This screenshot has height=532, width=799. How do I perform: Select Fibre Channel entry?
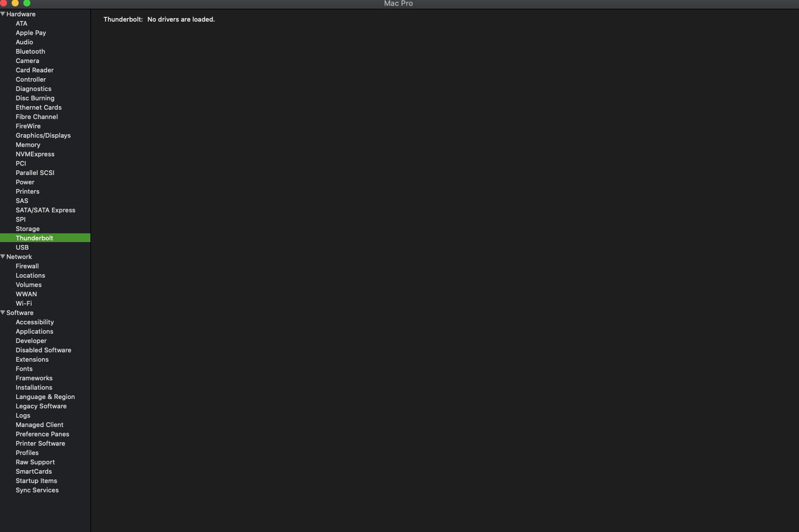coord(37,117)
